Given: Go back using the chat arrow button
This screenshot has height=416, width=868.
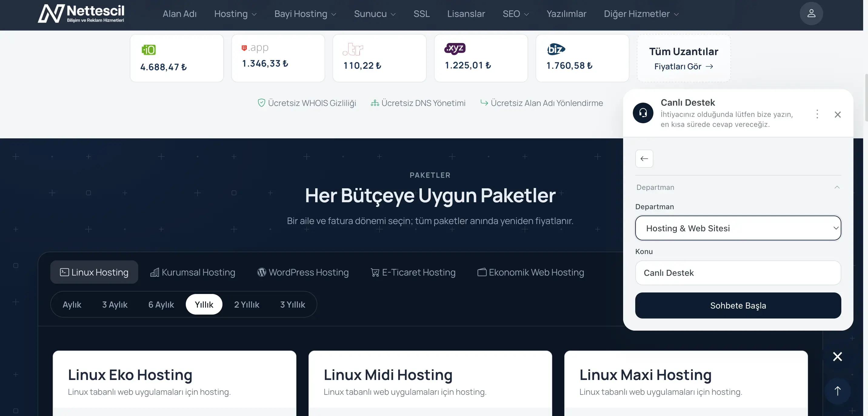Looking at the screenshot, I should tap(644, 159).
